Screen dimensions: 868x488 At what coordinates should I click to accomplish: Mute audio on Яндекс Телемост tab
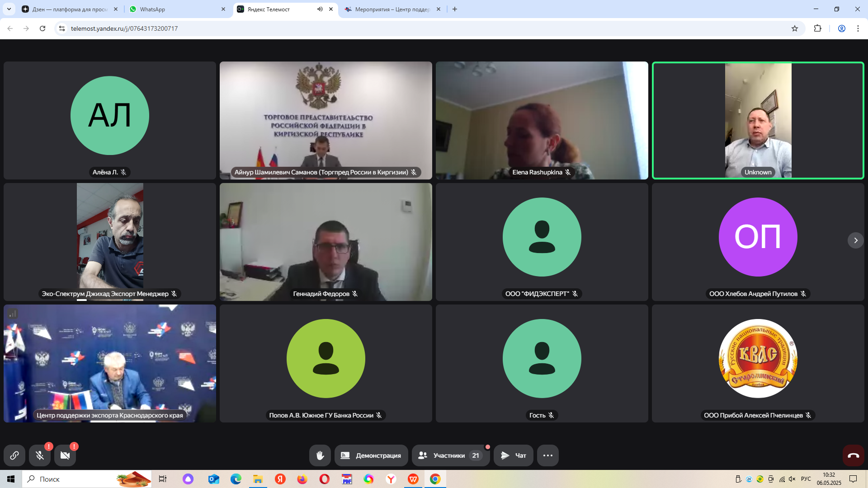click(x=320, y=9)
